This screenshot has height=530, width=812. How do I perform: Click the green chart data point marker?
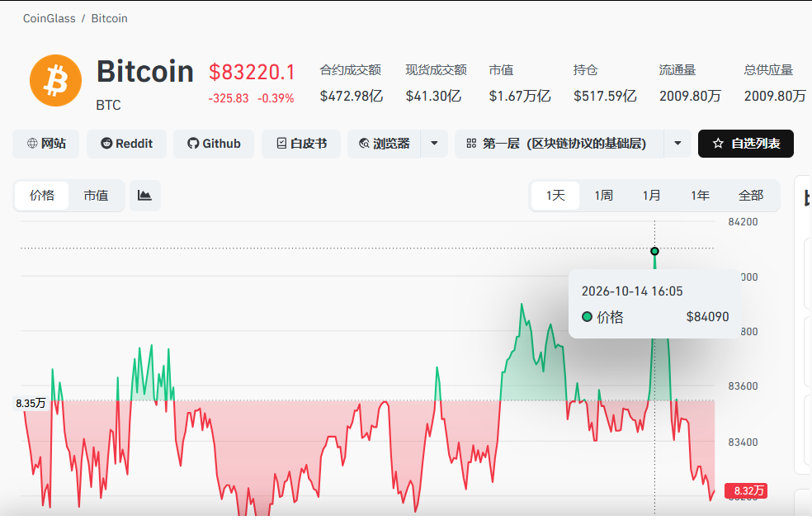[x=654, y=251]
